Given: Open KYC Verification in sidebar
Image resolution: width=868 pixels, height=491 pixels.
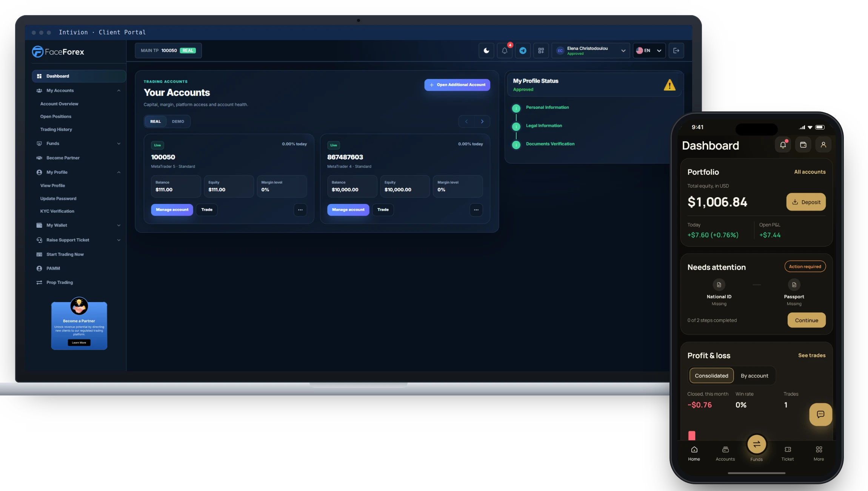Looking at the screenshot, I should [x=57, y=211].
